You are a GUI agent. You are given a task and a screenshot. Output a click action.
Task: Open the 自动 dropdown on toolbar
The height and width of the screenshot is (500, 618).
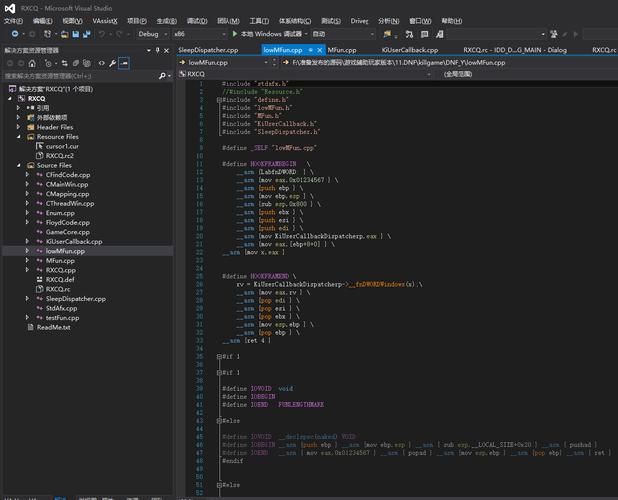[x=343, y=34]
